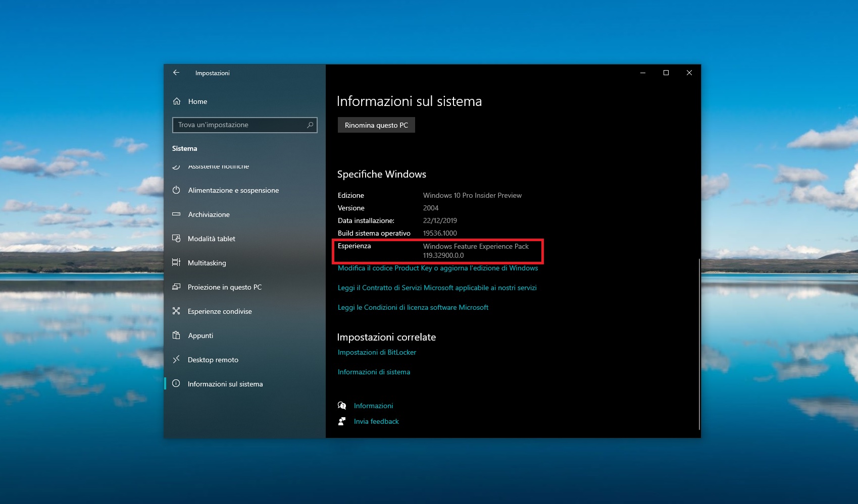Image resolution: width=858 pixels, height=504 pixels.
Task: Maximize the Impostazioni window
Action: click(666, 73)
